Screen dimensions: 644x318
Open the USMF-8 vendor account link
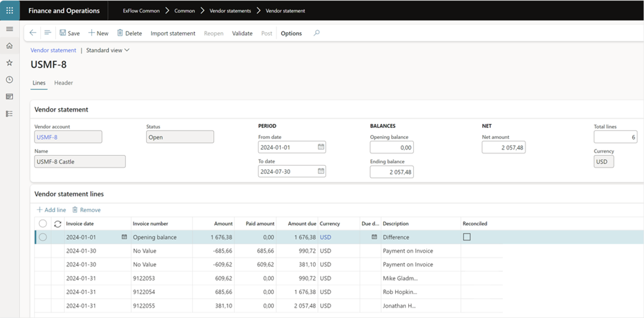click(47, 137)
